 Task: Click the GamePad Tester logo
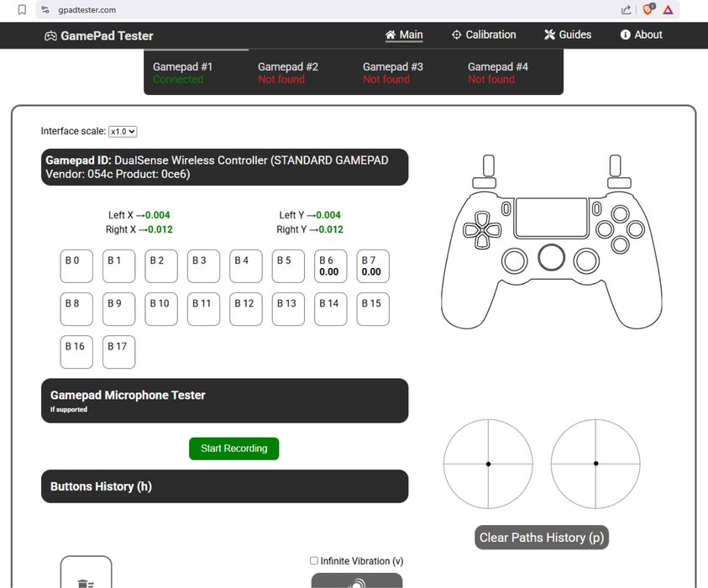tap(99, 35)
